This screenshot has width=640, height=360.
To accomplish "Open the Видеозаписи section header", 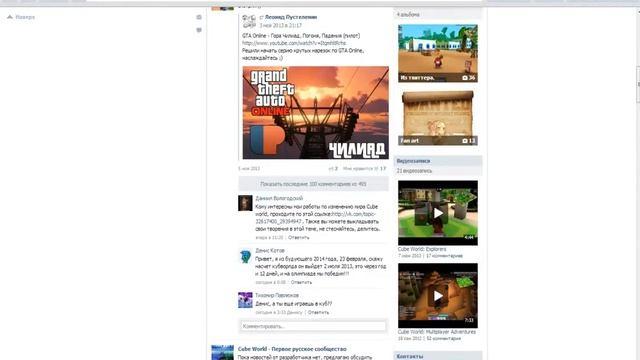I will point(438,161).
